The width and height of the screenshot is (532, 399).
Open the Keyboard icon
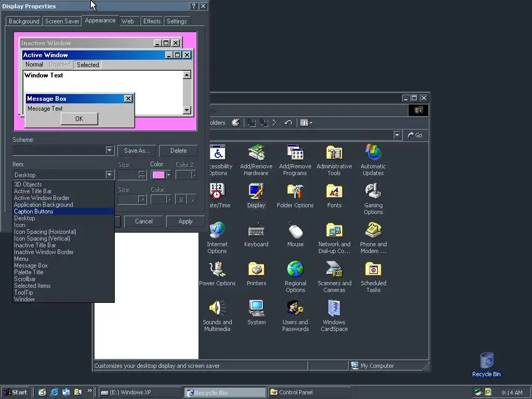(256, 235)
